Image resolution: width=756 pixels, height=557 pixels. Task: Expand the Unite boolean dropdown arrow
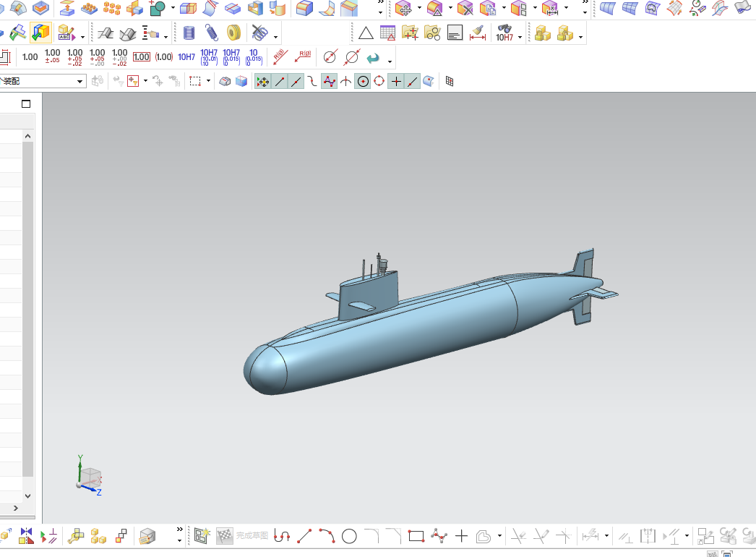[x=173, y=8]
